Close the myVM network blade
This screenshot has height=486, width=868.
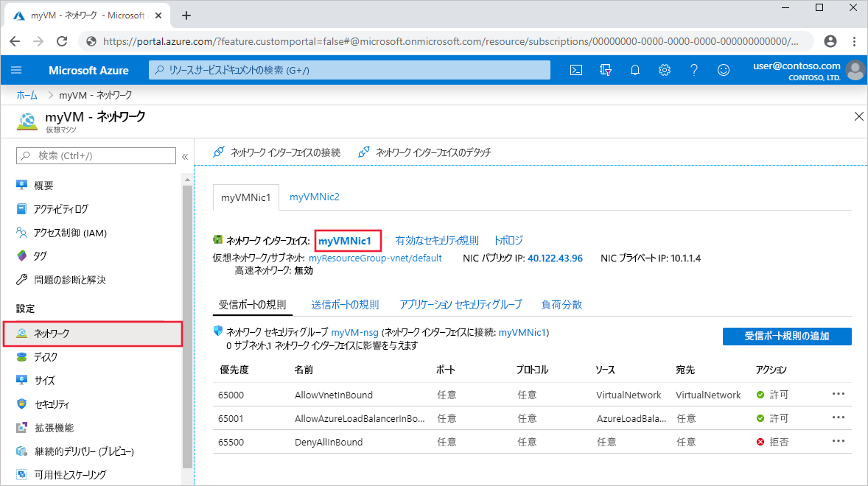click(858, 116)
